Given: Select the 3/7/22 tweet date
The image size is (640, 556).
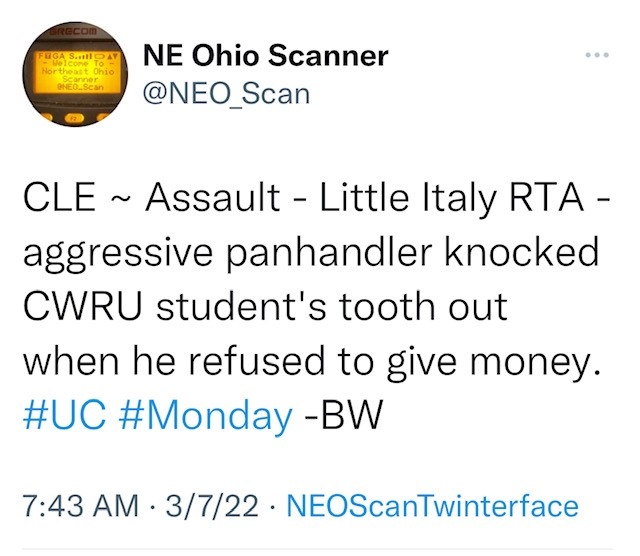Looking at the screenshot, I should point(211,506).
